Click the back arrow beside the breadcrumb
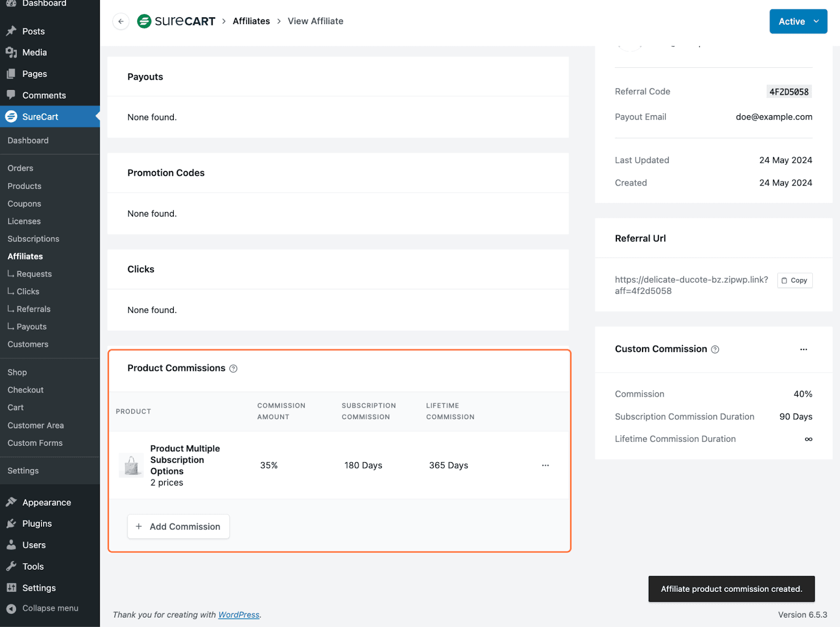Viewport: 840px width, 627px height. [x=121, y=21]
